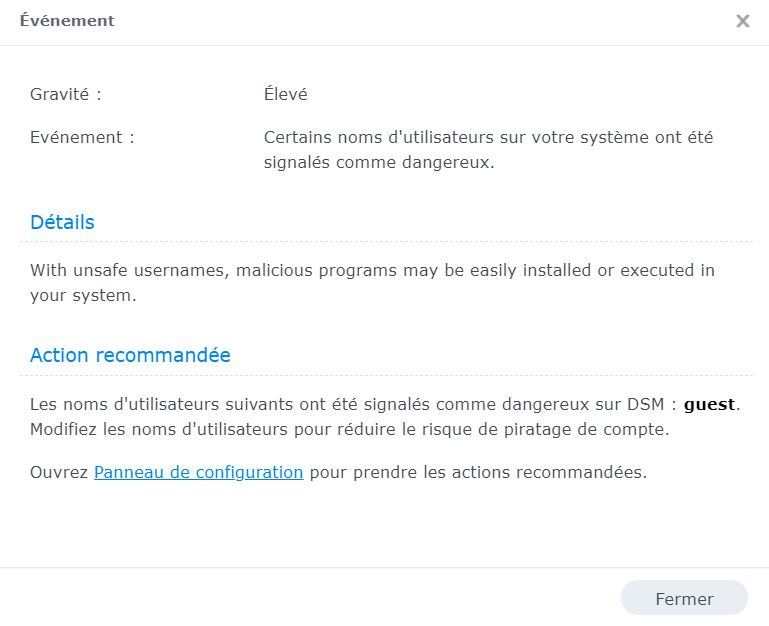769x626 pixels.
Task: Click the dotted separator under Détails
Action: 385,241
